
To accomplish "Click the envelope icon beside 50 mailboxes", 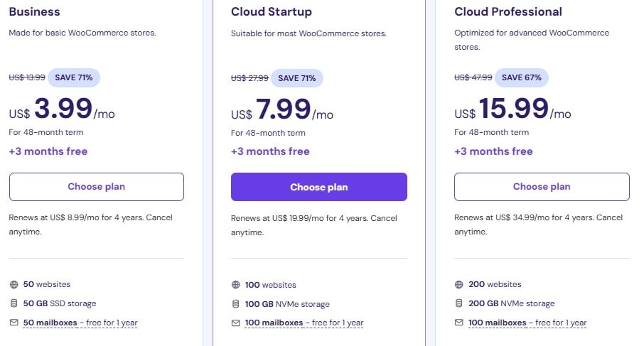I will [14, 323].
